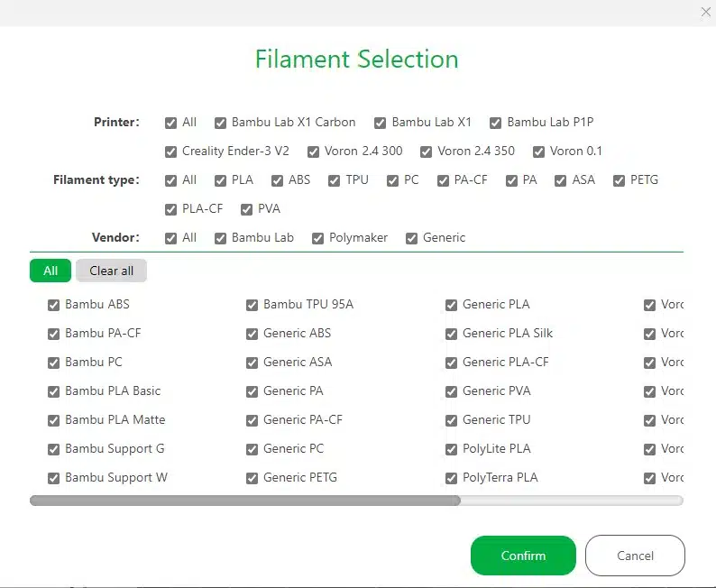Toggle PA filament type checkbox
The height and width of the screenshot is (588, 716).
point(511,180)
